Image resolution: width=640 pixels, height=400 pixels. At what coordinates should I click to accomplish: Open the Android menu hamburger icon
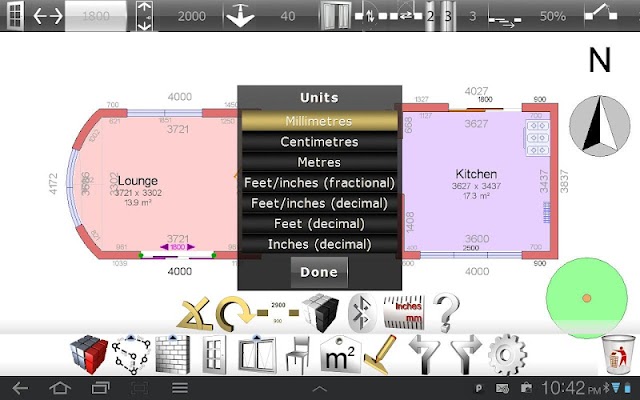click(x=180, y=388)
